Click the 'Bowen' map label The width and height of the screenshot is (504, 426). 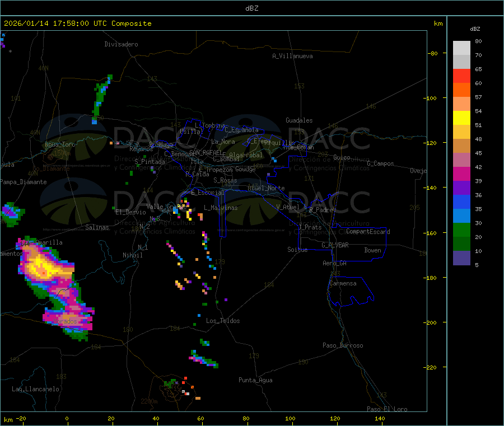372,250
